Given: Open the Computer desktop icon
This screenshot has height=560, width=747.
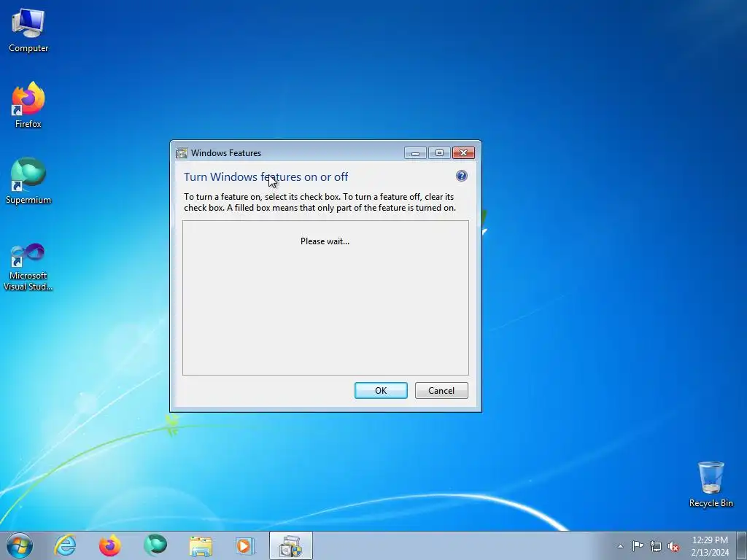Looking at the screenshot, I should (x=28, y=31).
